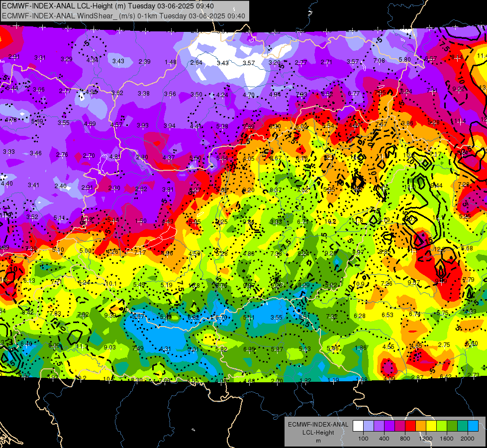This screenshot has height=448, width=487.
Task: Click the wind shear value 8.67
Action: tap(276, 159)
